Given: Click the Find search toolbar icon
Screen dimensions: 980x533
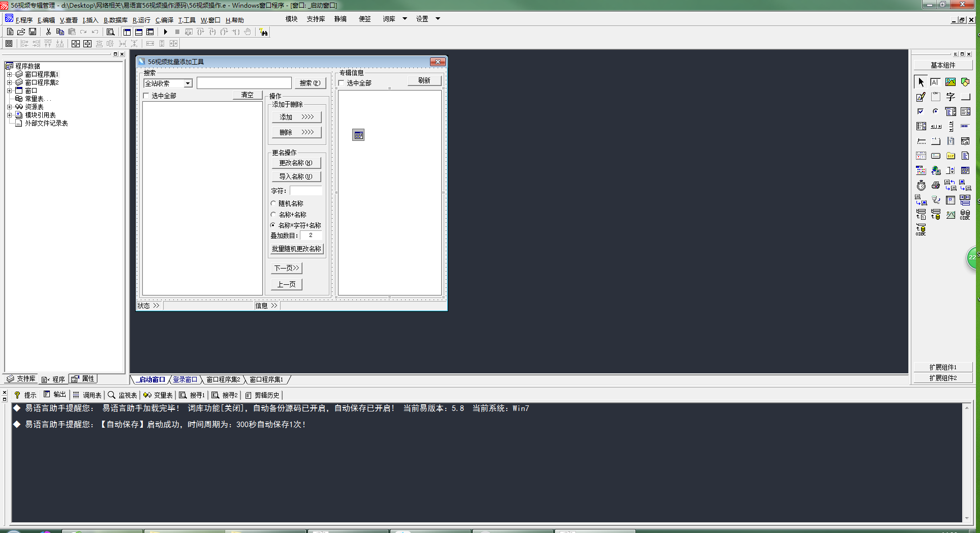Looking at the screenshot, I should click(110, 32).
